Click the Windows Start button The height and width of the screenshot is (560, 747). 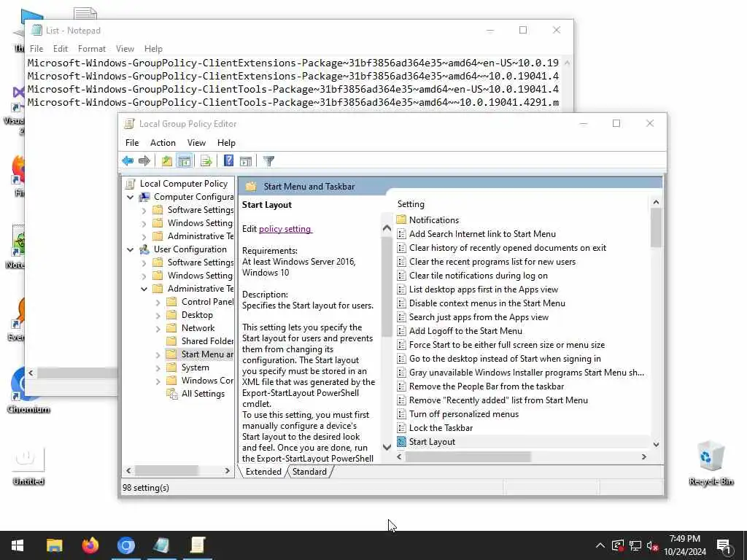pos(18,545)
